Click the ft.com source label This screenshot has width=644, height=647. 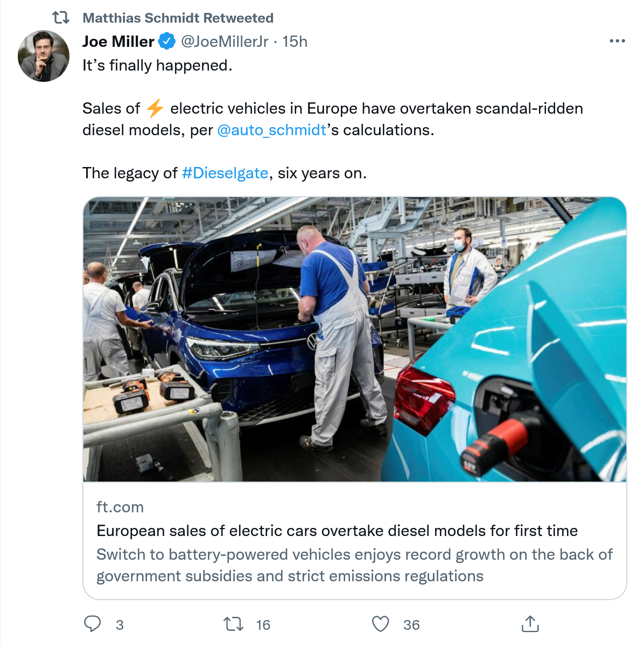coord(120,507)
